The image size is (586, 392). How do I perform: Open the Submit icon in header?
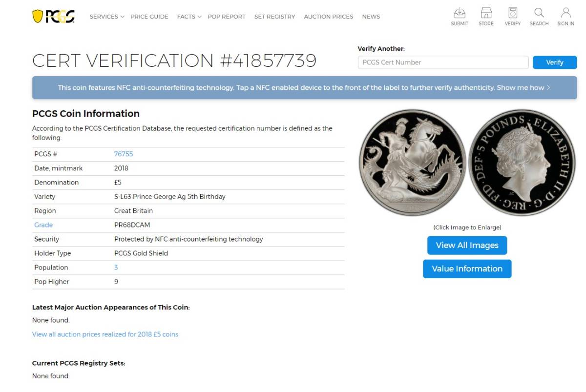[460, 13]
